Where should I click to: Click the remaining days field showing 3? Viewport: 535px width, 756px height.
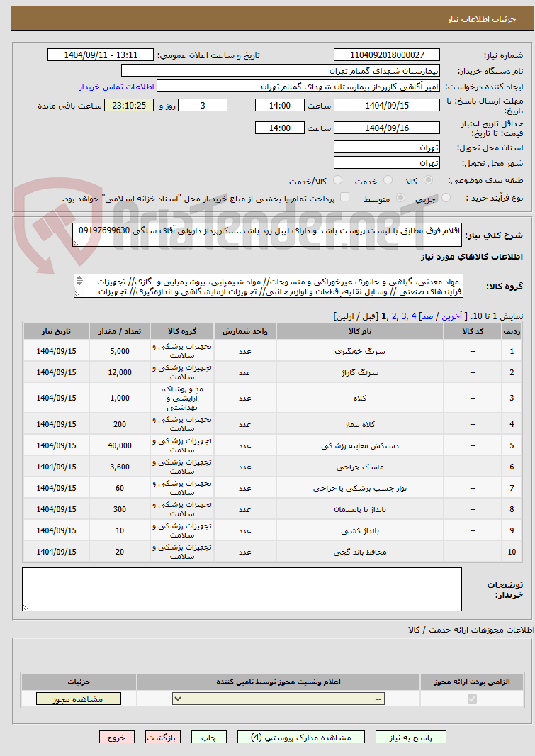pyautogui.click(x=202, y=105)
